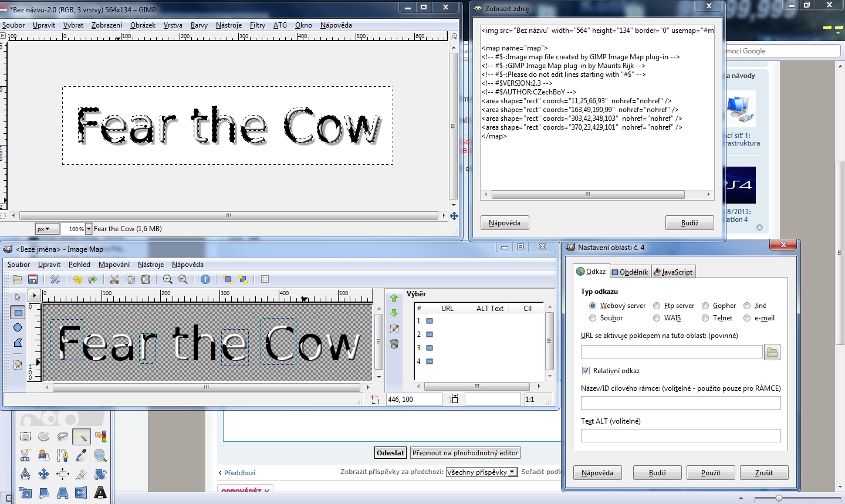This screenshot has height=504, width=845.
Task: Open the zoom percentage dropdown arrow in GIMP
Action: 89,229
